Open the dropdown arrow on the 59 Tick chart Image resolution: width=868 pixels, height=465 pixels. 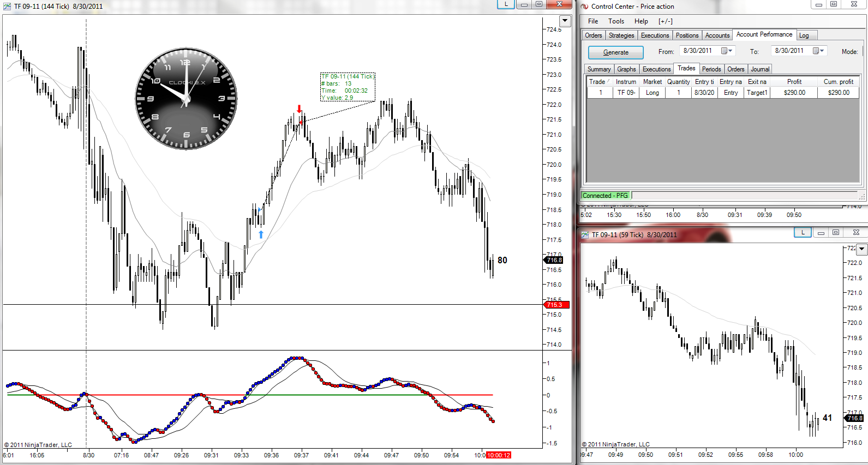[862, 249]
